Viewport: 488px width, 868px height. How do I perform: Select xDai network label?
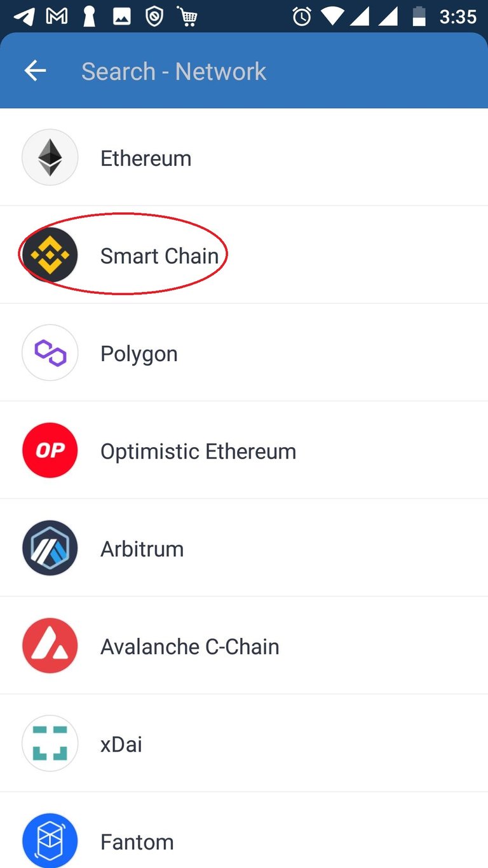tap(121, 744)
